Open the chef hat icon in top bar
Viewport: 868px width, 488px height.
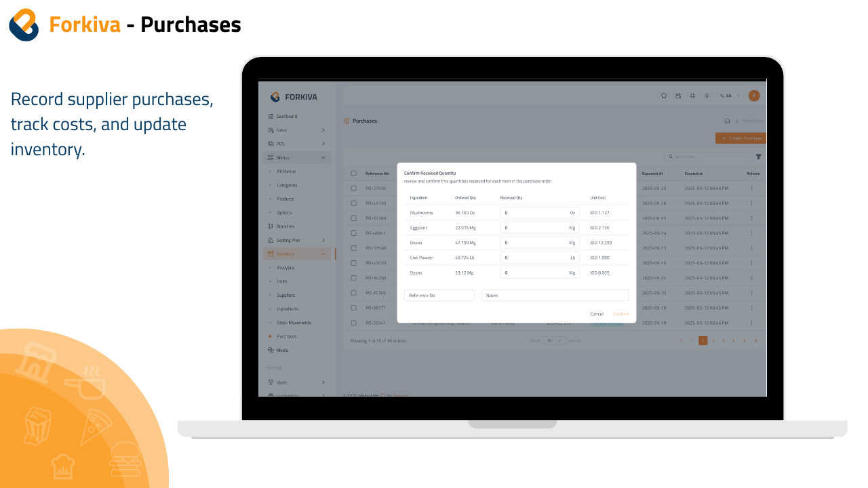(x=664, y=96)
